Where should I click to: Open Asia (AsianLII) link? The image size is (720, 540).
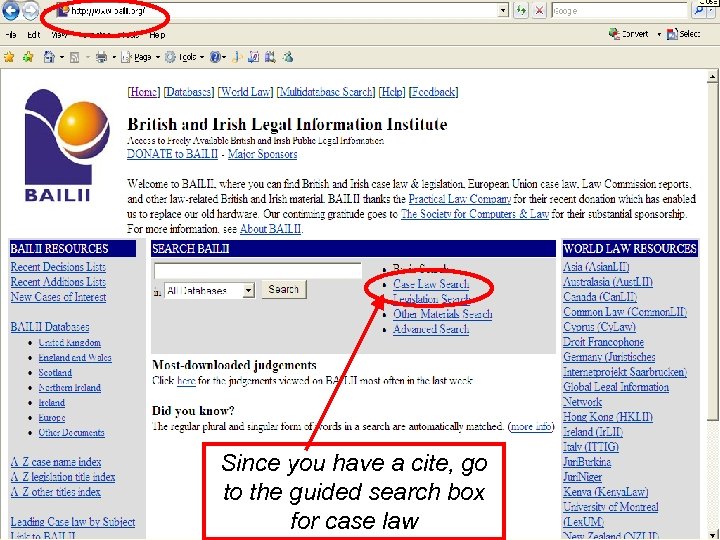tap(596, 267)
